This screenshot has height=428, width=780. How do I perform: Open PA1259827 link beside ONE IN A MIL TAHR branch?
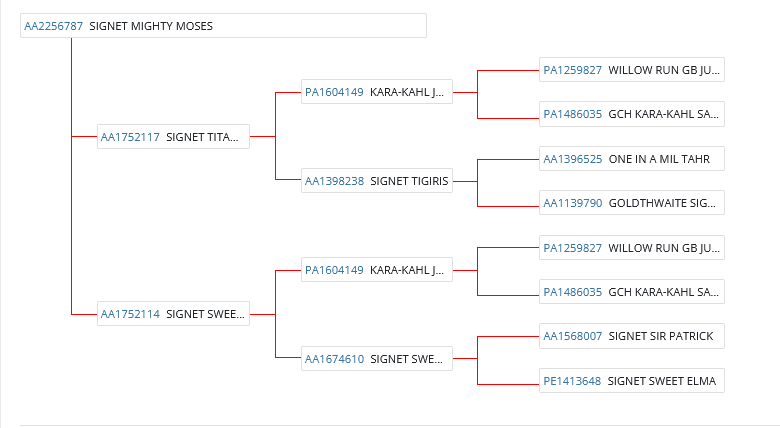[572, 70]
